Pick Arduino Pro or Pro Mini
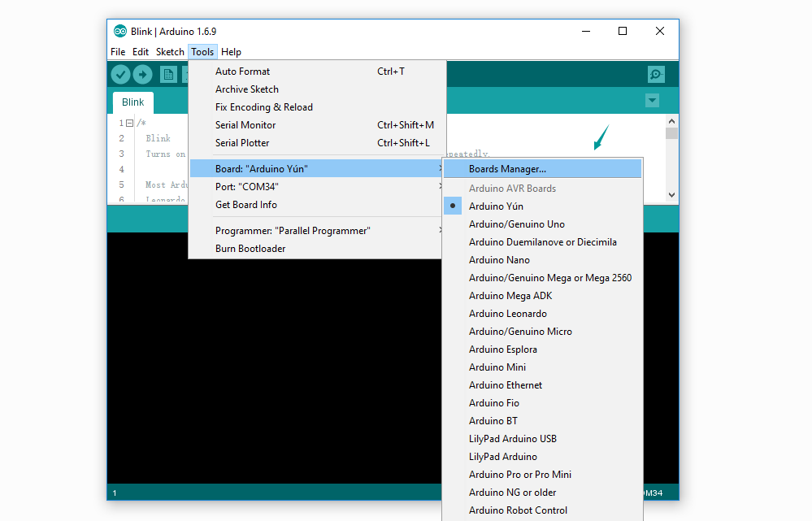The height and width of the screenshot is (521, 812). tap(543, 475)
